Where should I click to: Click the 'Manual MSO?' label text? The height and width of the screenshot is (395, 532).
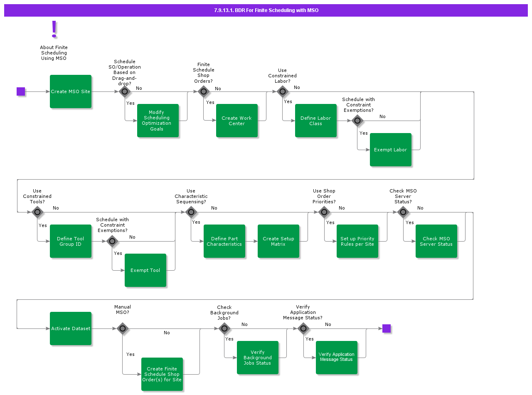click(122, 310)
